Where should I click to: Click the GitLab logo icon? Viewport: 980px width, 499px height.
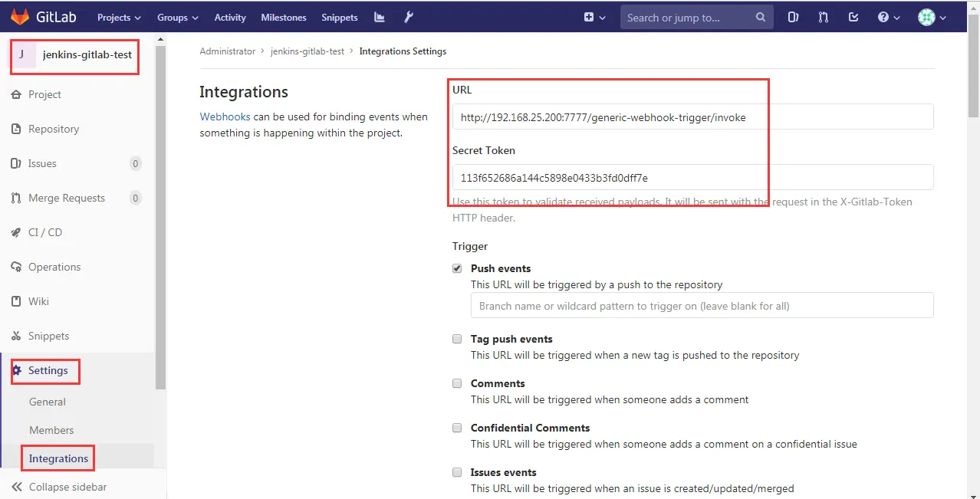20,16
